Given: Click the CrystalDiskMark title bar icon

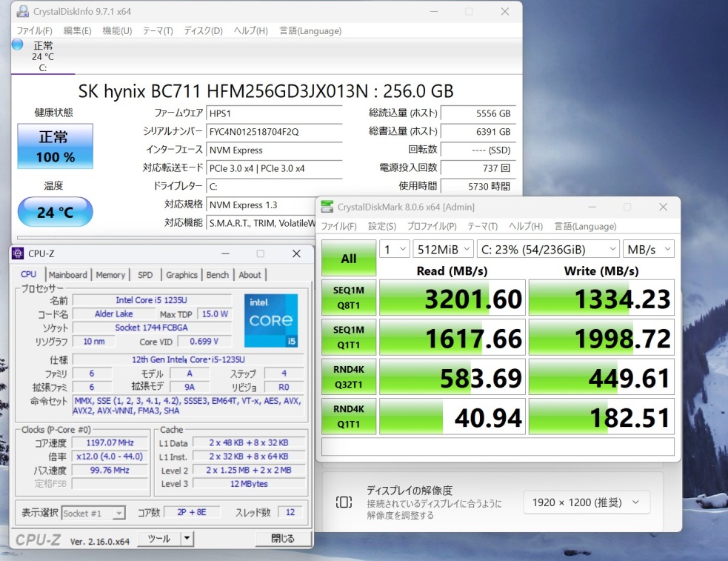Looking at the screenshot, I should (x=327, y=207).
